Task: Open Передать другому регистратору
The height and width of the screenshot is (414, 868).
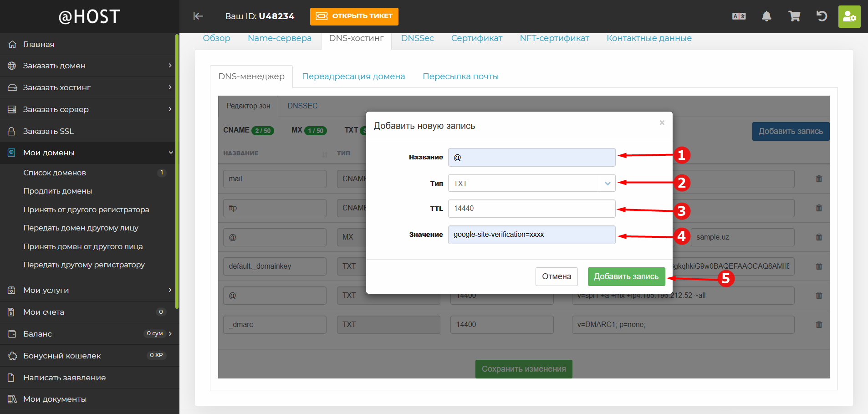Action: point(84,265)
